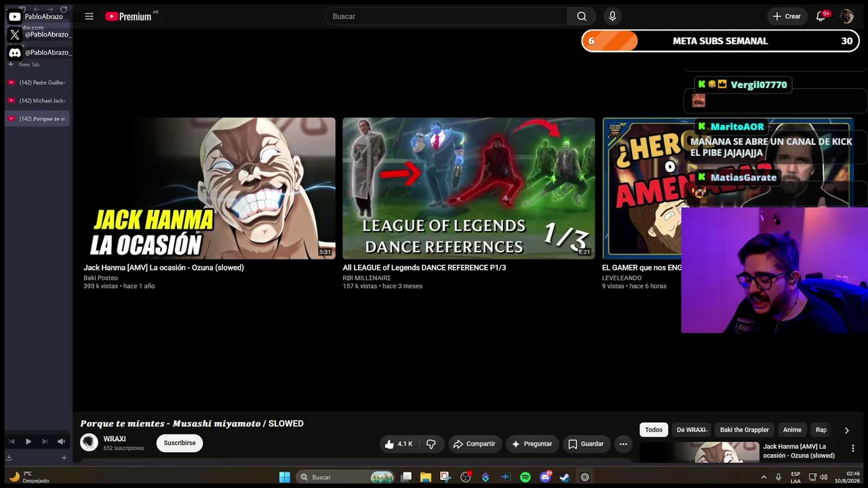Open the account avatar menu
The height and width of the screenshot is (488, 868).
pos(846,16)
